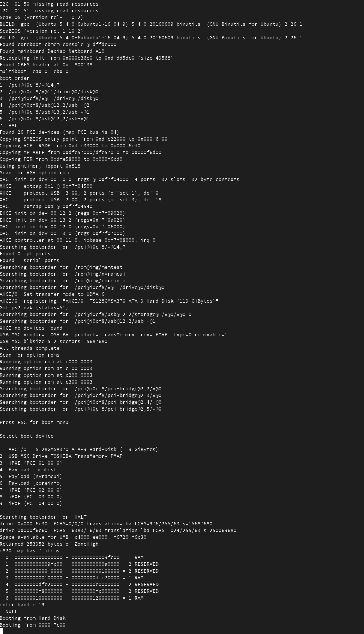Click the terminal cursor block at bottom
364x634 pixels.
1,631
